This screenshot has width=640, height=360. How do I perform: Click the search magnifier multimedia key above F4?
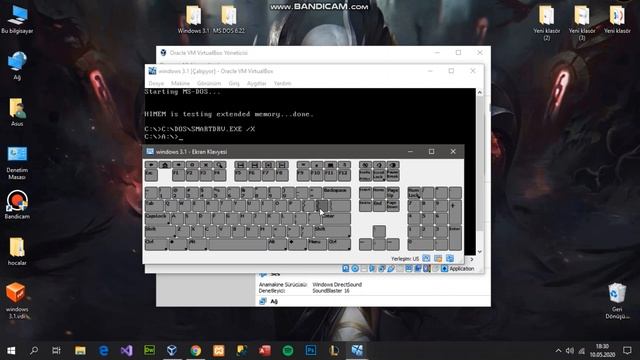pos(220,165)
